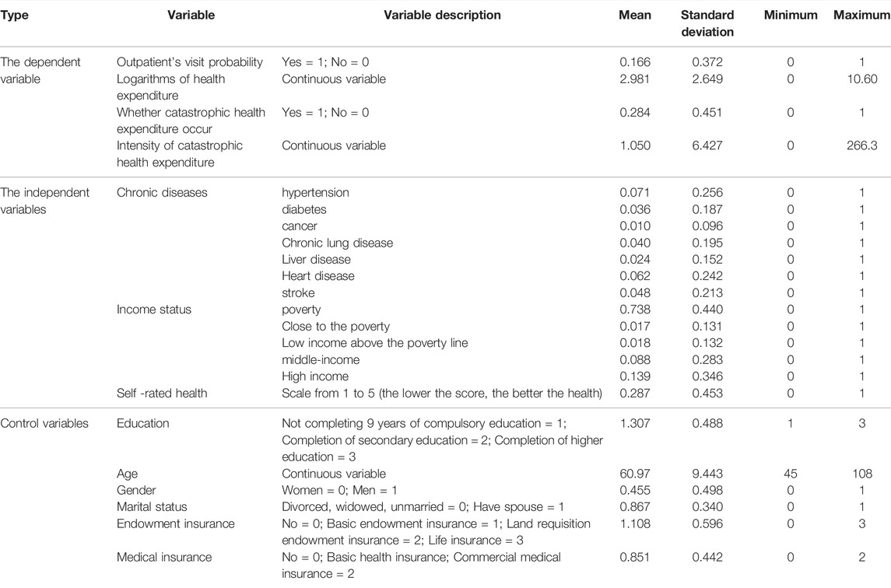Click the 'High income' description cell

point(315,376)
